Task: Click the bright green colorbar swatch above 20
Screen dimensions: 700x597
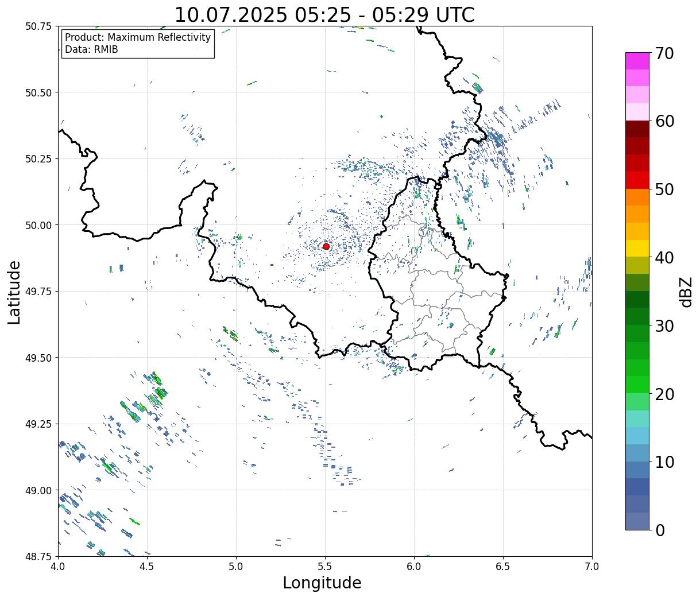Action: (637, 385)
